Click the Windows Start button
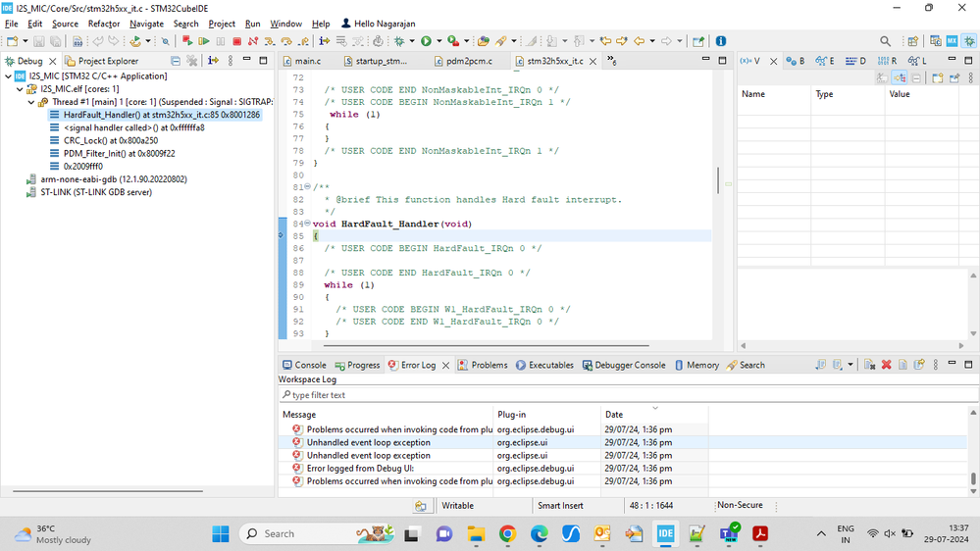The image size is (980, 551). coord(221,533)
